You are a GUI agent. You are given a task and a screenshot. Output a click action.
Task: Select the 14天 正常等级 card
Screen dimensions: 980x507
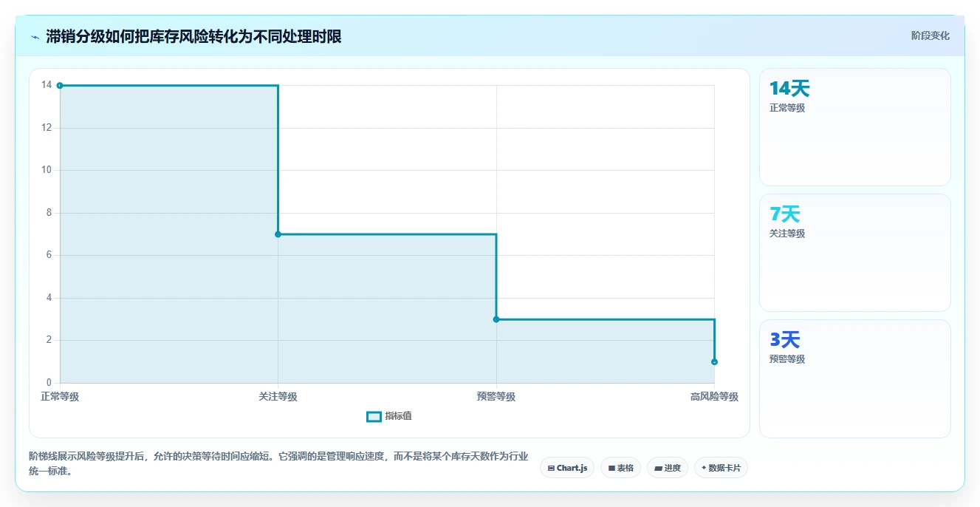(854, 127)
